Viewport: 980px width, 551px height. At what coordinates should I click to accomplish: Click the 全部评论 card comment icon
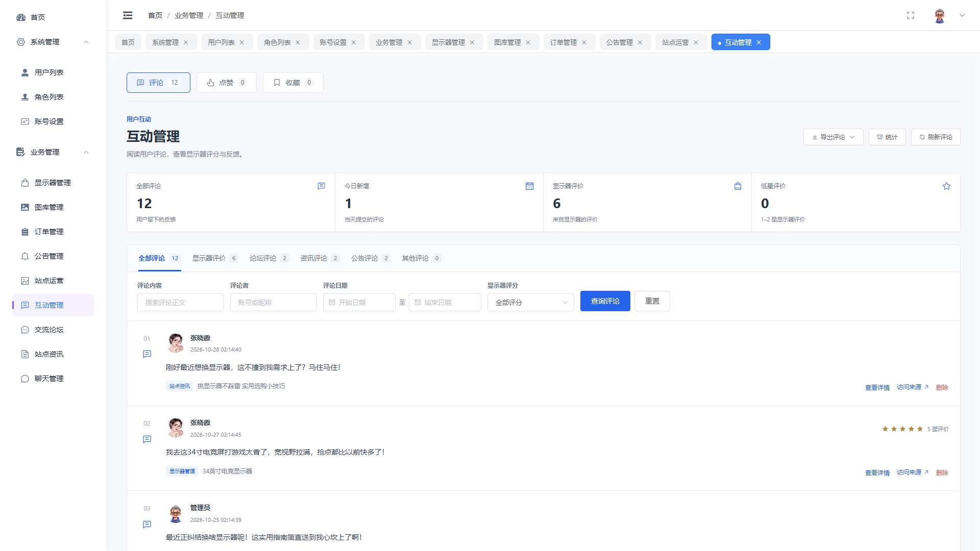click(322, 186)
